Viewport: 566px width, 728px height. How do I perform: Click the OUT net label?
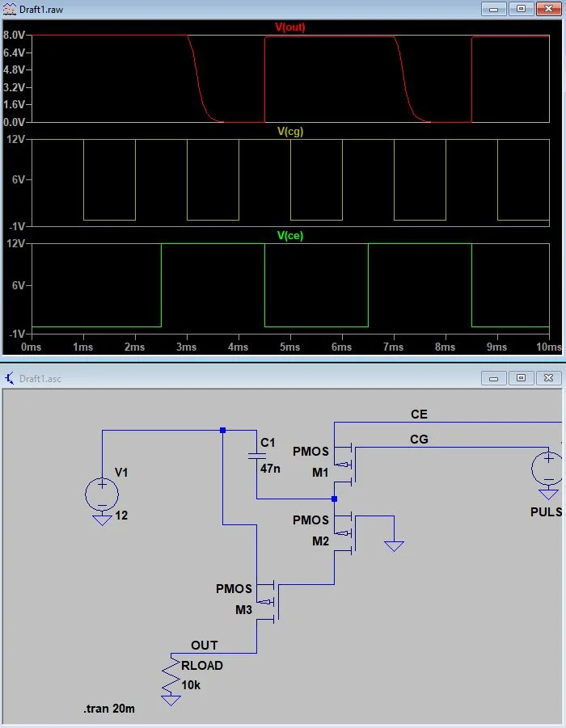204,646
